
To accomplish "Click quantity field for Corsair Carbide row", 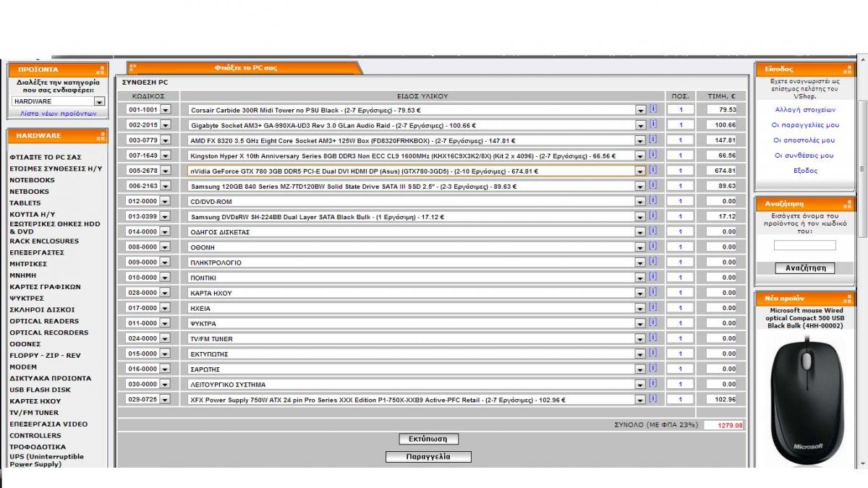I will tap(681, 110).
